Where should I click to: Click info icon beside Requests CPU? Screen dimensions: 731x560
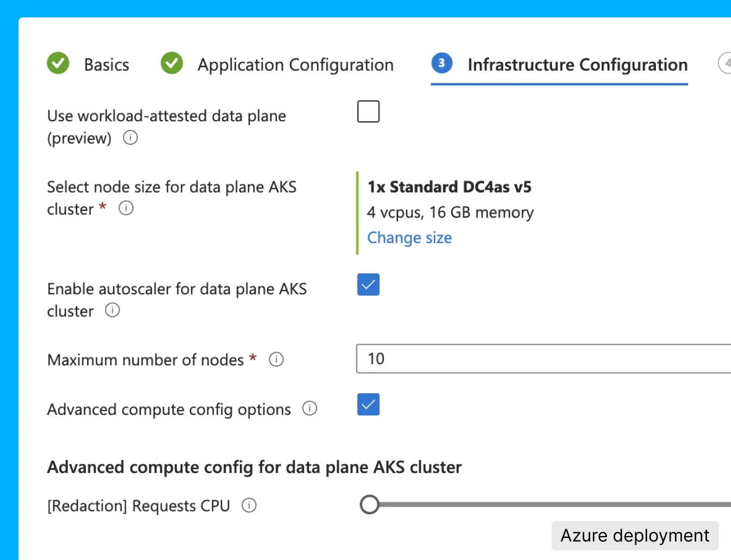point(249,506)
